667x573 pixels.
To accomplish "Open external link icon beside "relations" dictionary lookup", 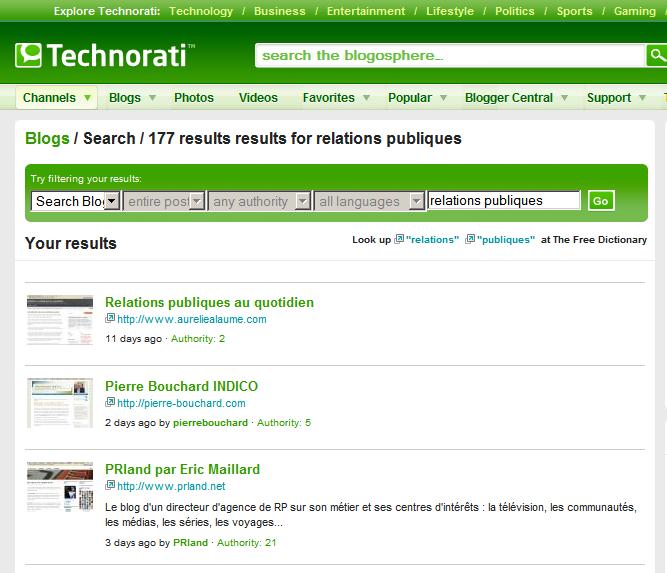I will click(x=399, y=239).
